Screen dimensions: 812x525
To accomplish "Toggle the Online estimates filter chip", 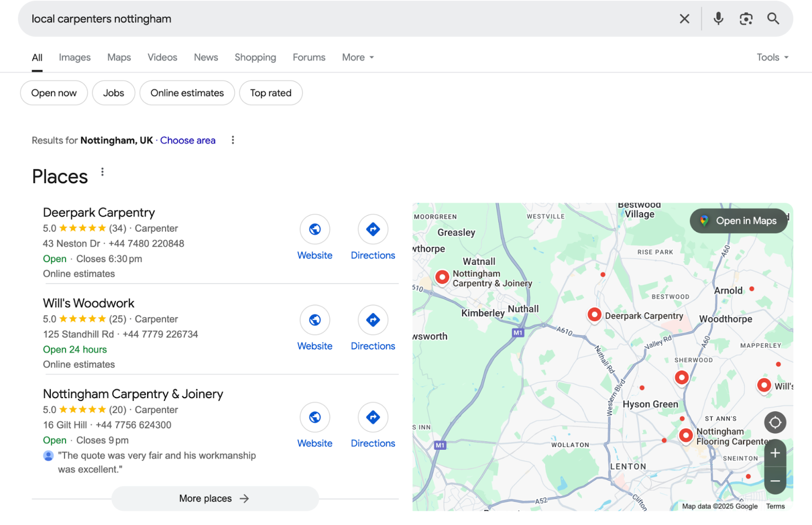I will tap(187, 93).
